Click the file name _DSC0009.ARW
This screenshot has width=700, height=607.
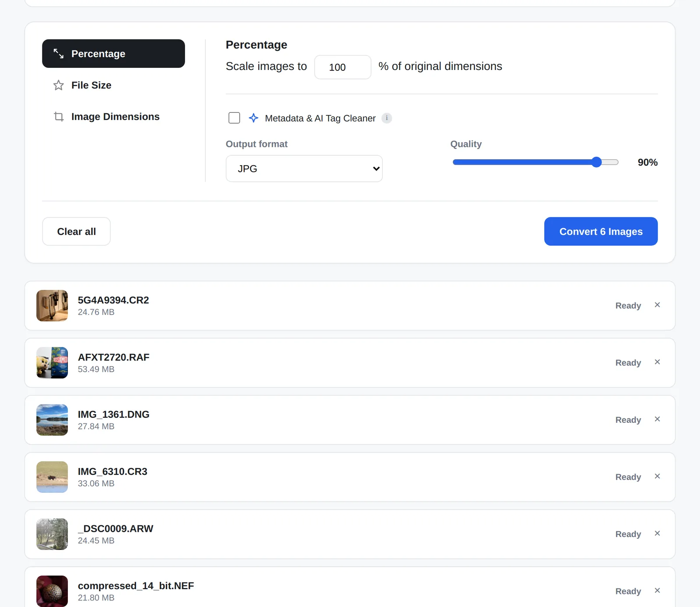point(115,529)
